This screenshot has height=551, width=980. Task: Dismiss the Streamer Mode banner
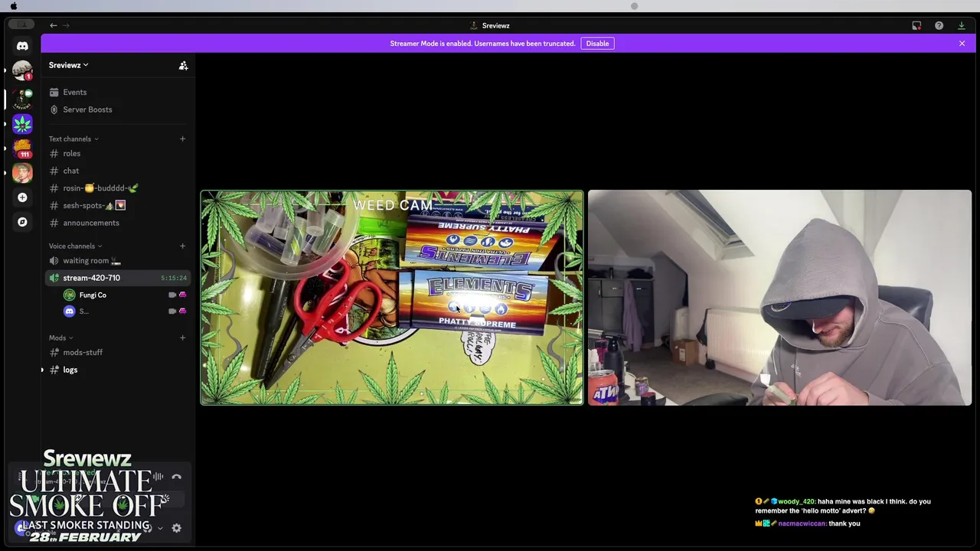962,44
